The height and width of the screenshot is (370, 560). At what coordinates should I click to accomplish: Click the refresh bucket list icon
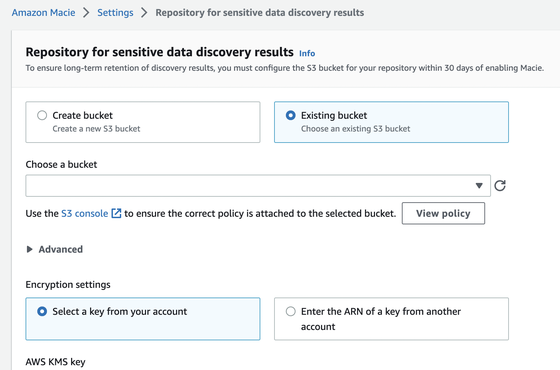(500, 185)
